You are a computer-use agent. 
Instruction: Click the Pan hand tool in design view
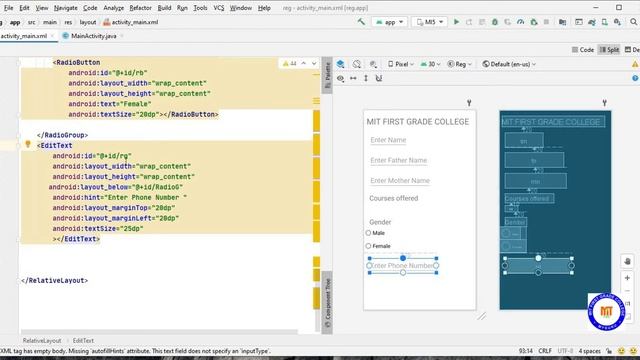[x=627, y=261]
